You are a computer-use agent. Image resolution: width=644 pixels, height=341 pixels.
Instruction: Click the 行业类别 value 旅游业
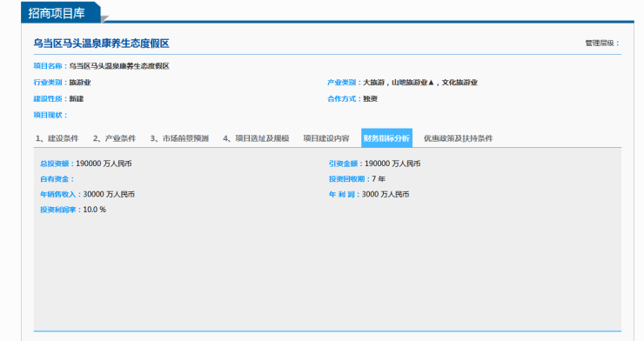click(80, 83)
